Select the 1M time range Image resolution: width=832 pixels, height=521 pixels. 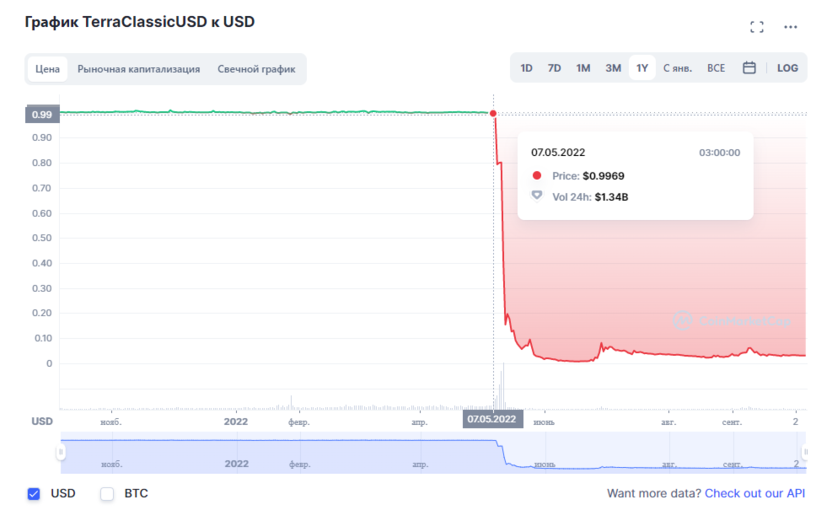pyautogui.click(x=583, y=68)
